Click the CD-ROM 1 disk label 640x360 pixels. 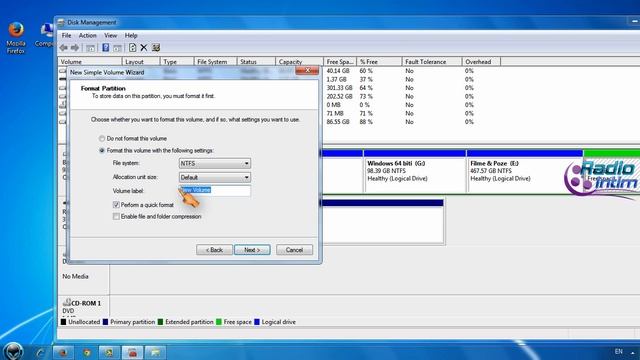coord(86,303)
